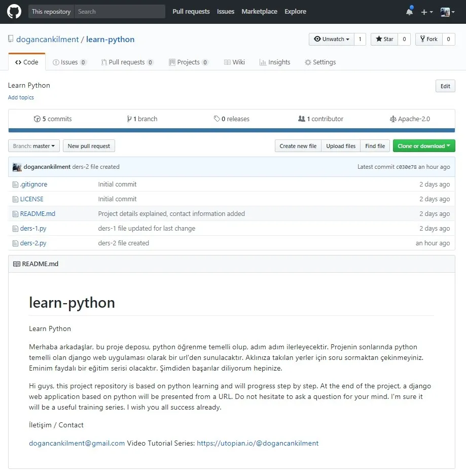Click the committer avatar in latest commit bar
The image size is (466, 476).
(x=17, y=167)
